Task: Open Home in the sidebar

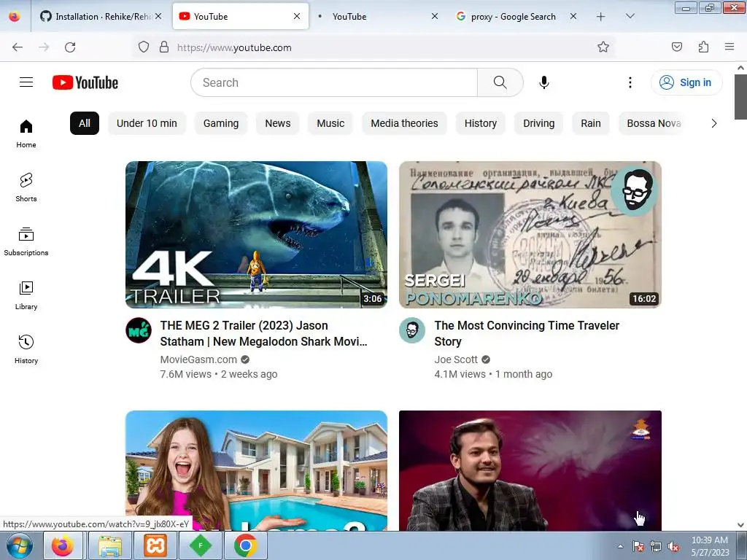Action: pos(26,133)
